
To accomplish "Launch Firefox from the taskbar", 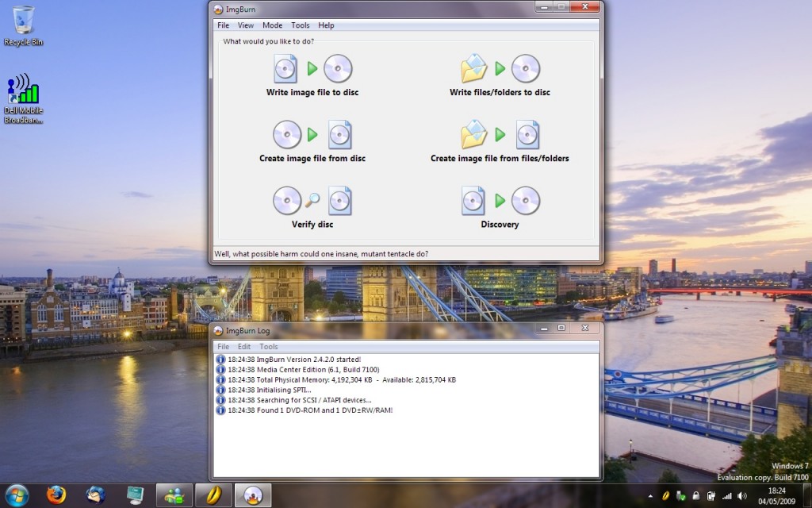I will coord(56,495).
